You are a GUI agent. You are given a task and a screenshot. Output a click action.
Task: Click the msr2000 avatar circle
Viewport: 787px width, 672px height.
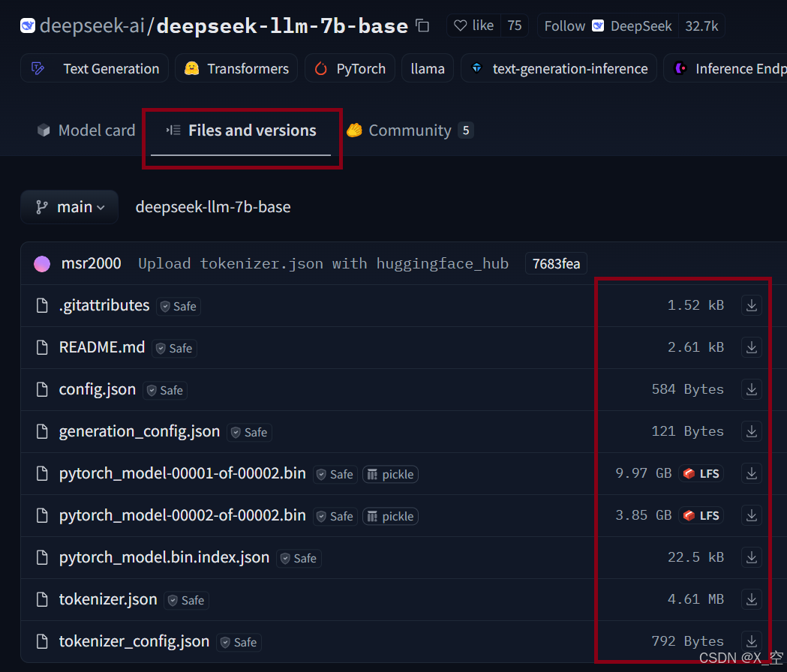(x=42, y=264)
